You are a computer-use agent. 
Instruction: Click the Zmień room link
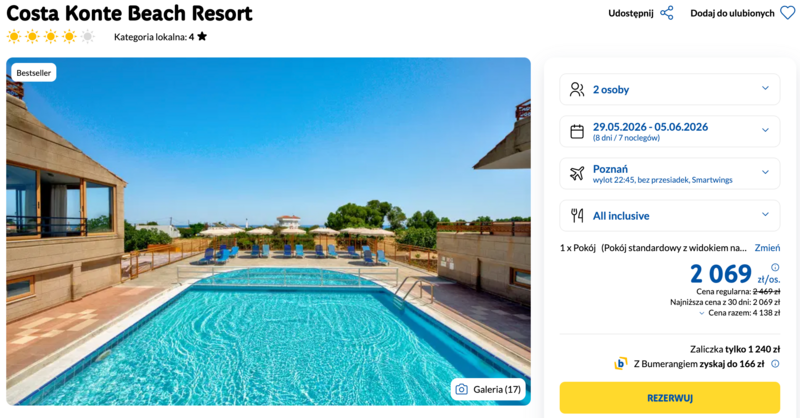pyautogui.click(x=767, y=247)
